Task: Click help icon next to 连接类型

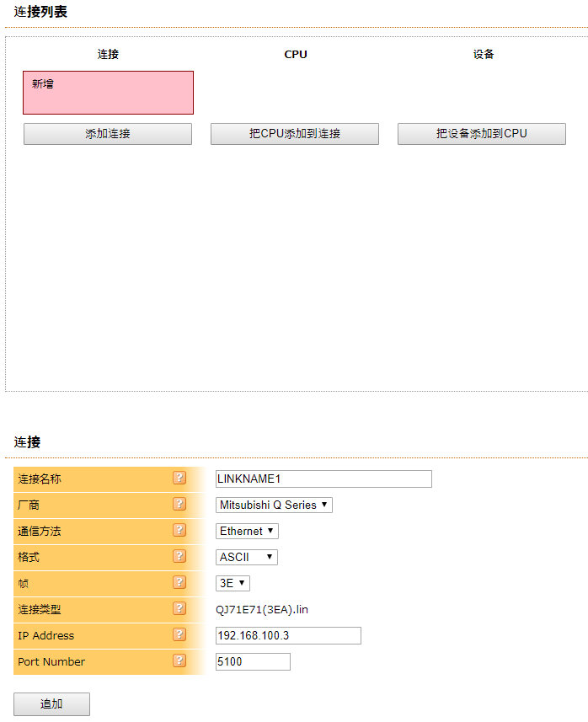Action: [x=179, y=609]
